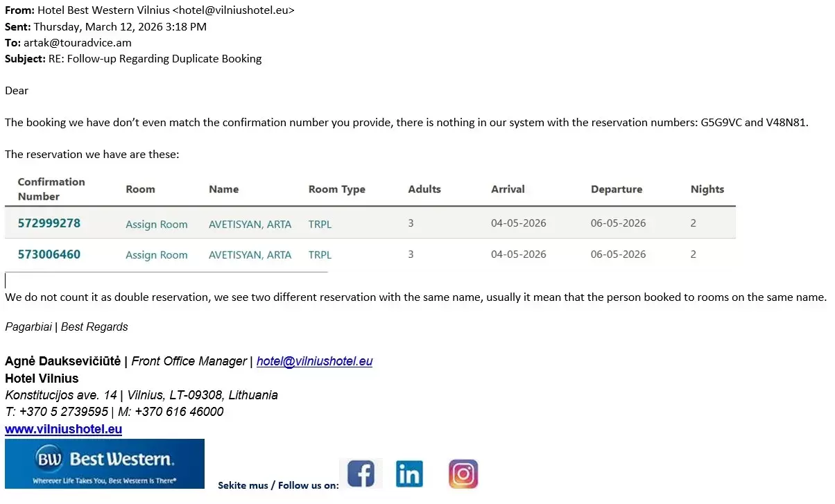Click the Best Western logo banner

pos(105,464)
